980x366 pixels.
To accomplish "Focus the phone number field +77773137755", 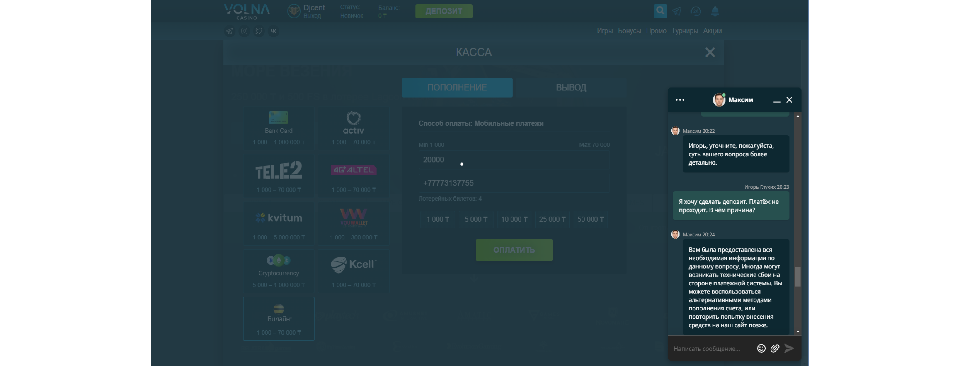I will [514, 183].
